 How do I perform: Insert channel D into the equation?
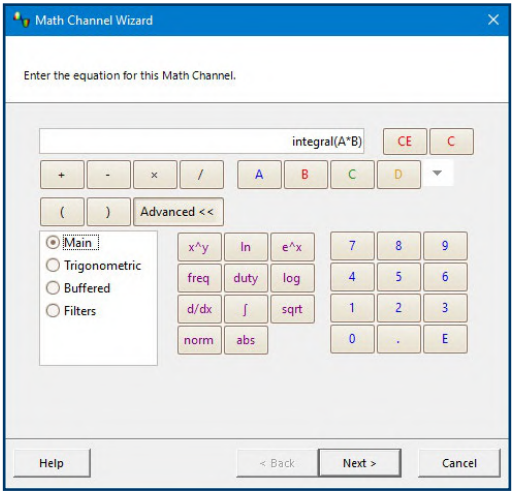click(x=399, y=174)
